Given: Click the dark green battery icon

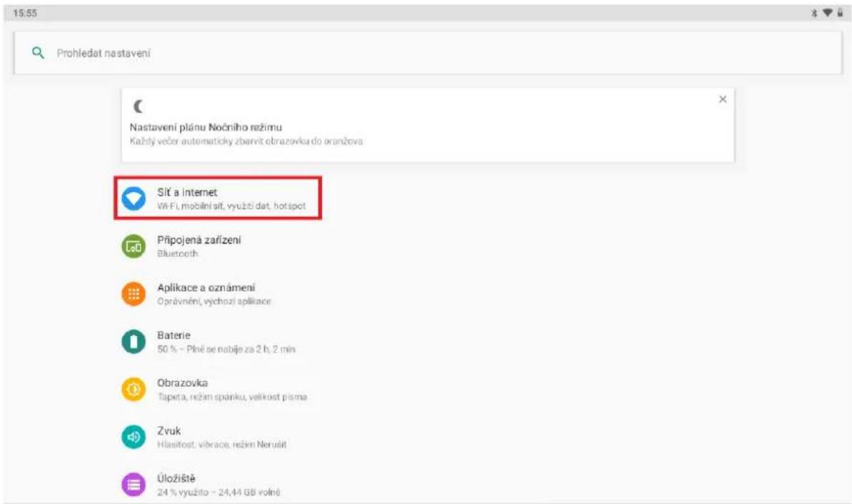Looking at the screenshot, I should point(133,342).
